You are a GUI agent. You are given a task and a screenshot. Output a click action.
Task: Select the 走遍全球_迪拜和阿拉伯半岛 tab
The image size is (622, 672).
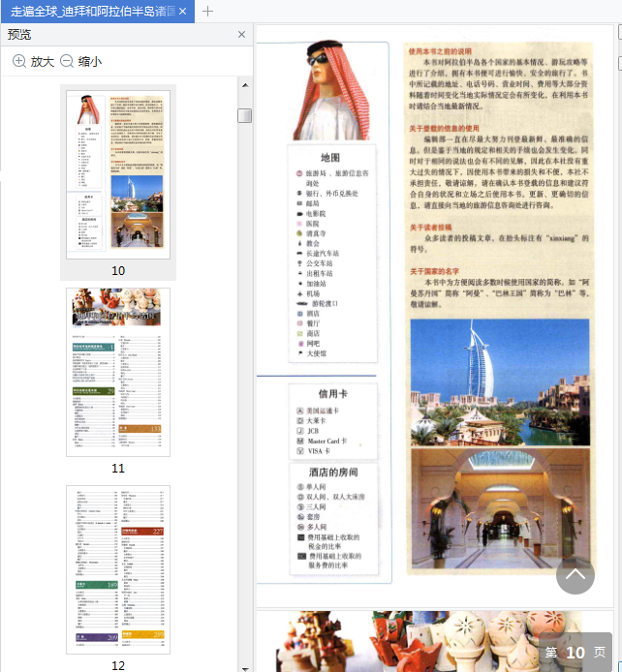[92, 12]
